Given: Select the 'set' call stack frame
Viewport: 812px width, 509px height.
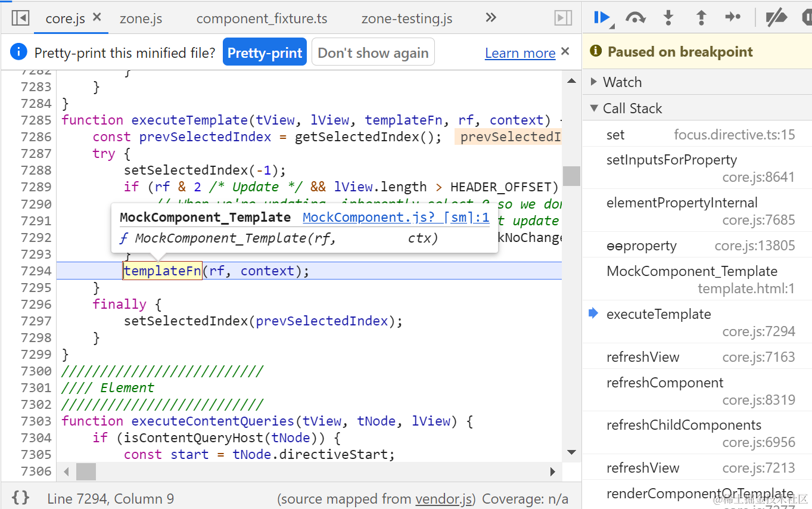Looking at the screenshot, I should coord(697,135).
